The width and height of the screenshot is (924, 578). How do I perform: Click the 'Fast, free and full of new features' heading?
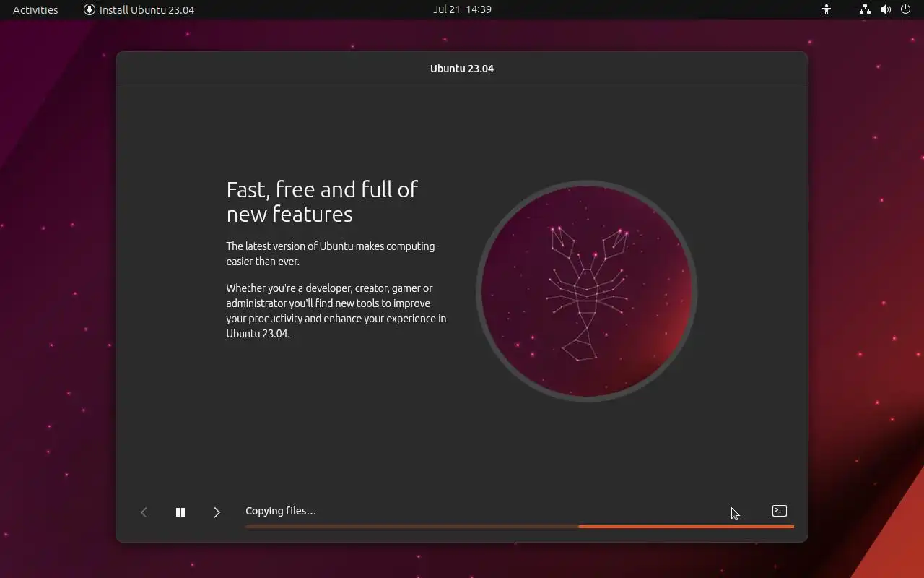click(x=322, y=202)
